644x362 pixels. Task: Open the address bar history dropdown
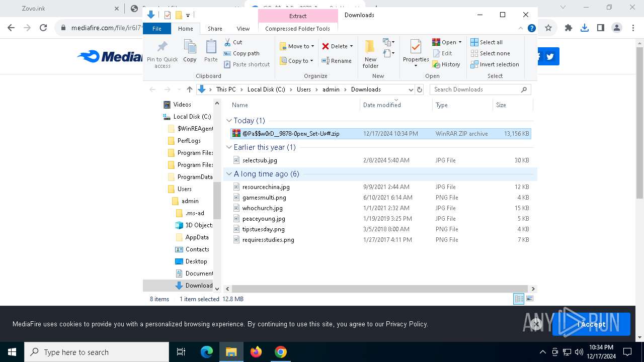coord(411,89)
